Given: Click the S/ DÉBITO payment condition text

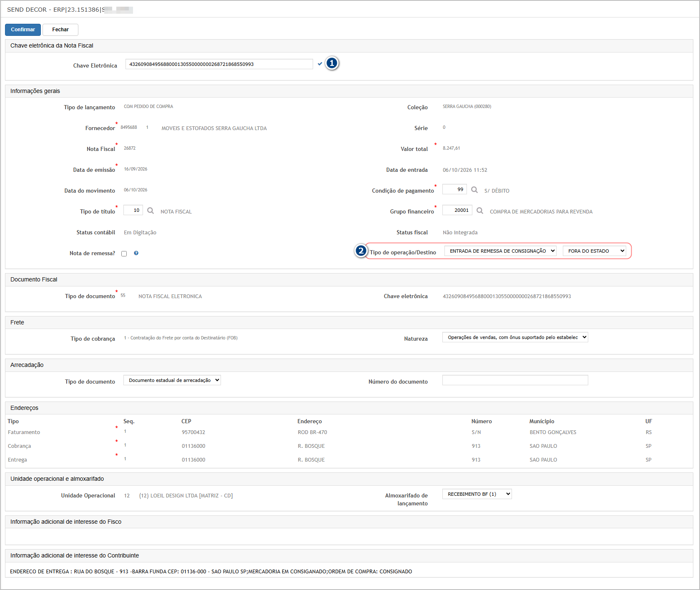Looking at the screenshot, I should point(497,191).
